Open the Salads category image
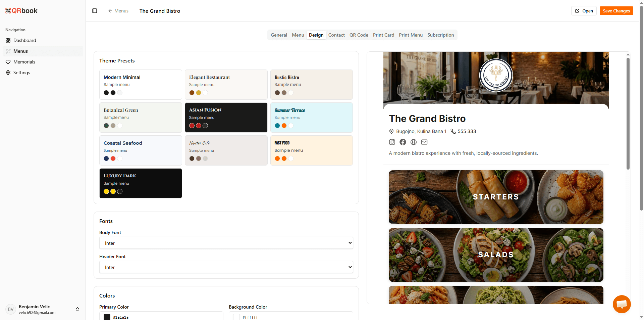 click(496, 255)
